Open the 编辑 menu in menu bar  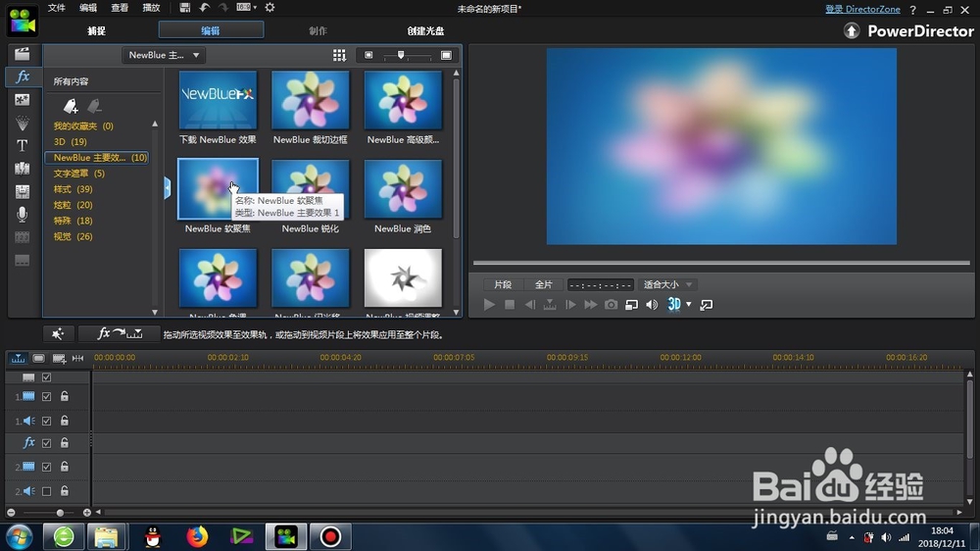[x=88, y=8]
